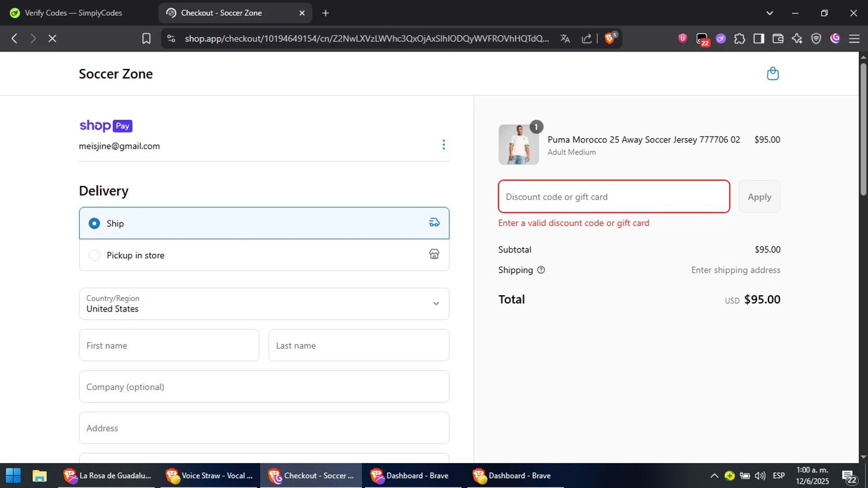Select the Ship delivery option
868x488 pixels.
94,223
